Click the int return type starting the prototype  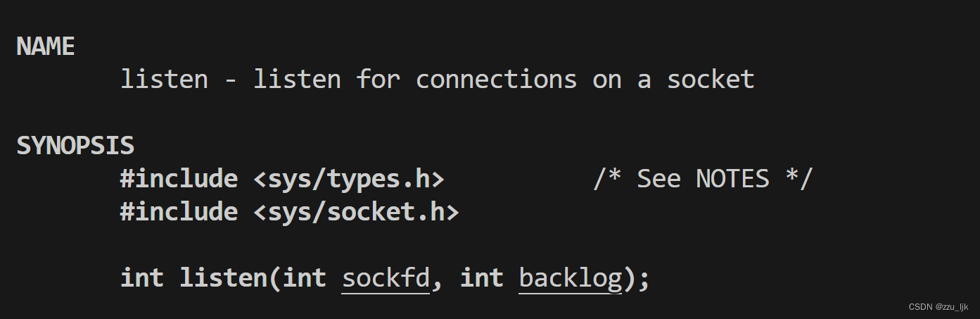[142, 277]
